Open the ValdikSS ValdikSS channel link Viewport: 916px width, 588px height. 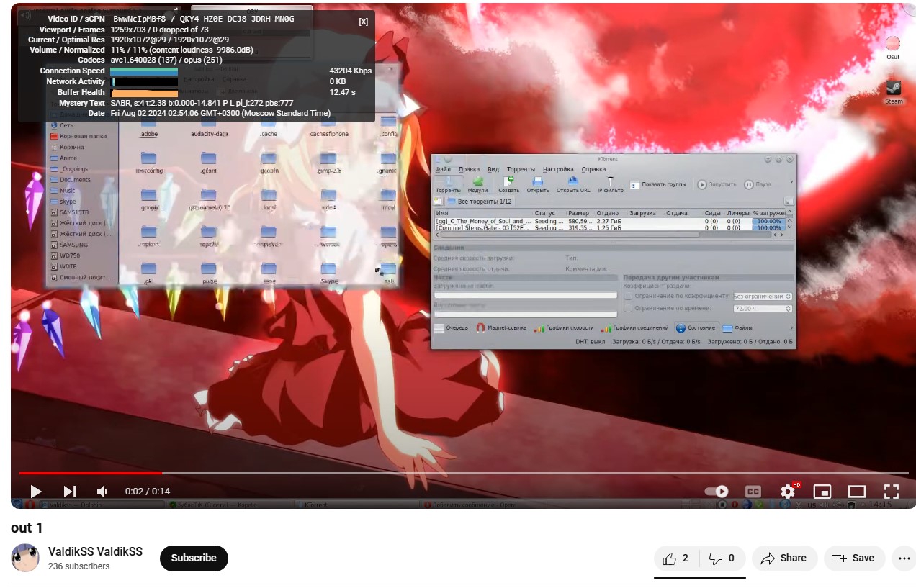(x=95, y=552)
